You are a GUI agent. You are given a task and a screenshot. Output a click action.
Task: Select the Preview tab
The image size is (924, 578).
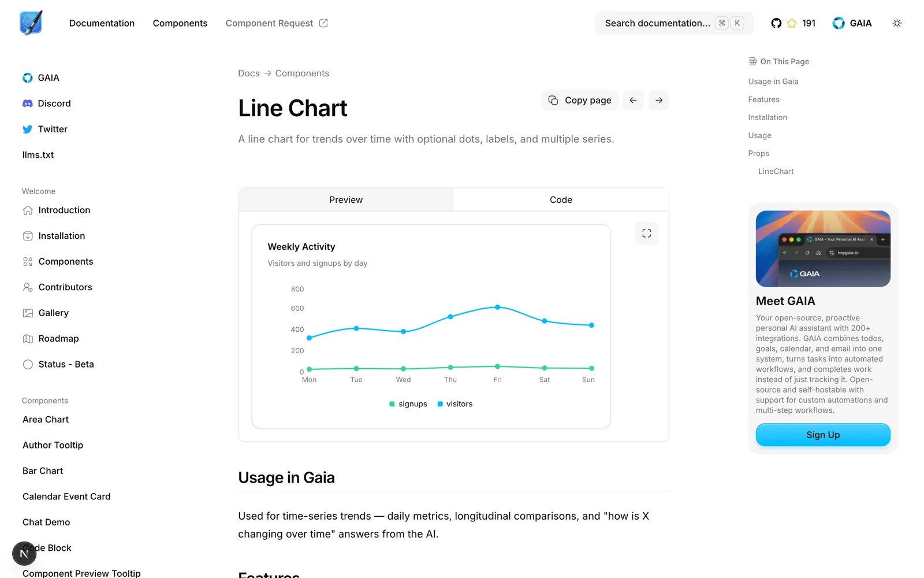tap(346, 199)
